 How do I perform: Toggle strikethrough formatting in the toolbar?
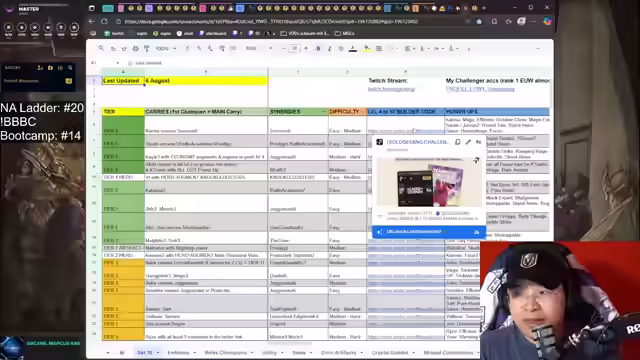(x=341, y=49)
